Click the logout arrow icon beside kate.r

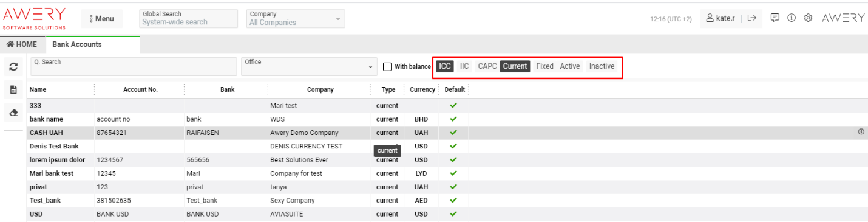pos(751,18)
